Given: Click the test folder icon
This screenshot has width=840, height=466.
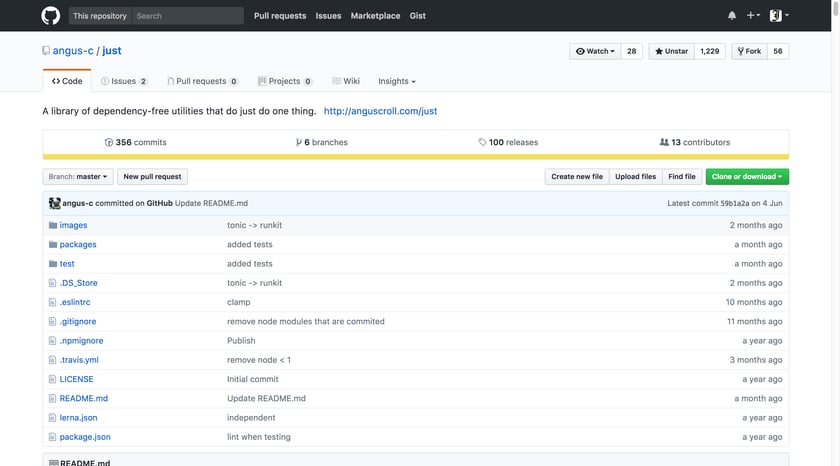Looking at the screenshot, I should coord(52,264).
